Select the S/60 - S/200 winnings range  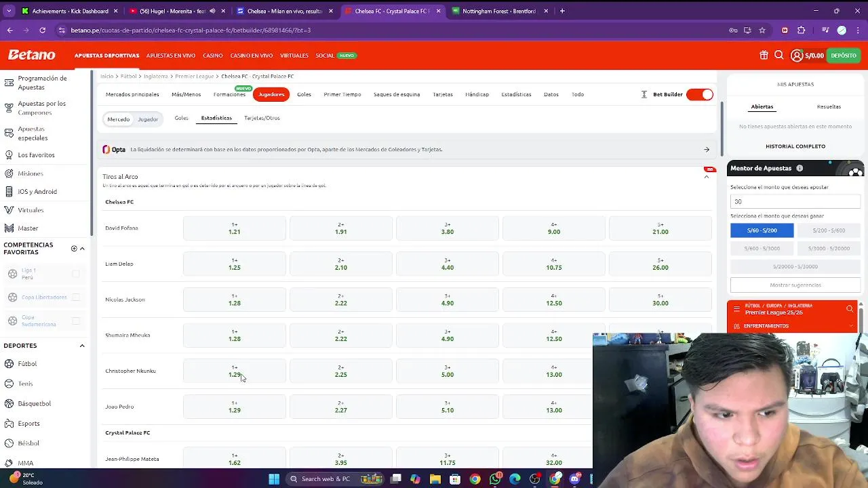(762, 230)
